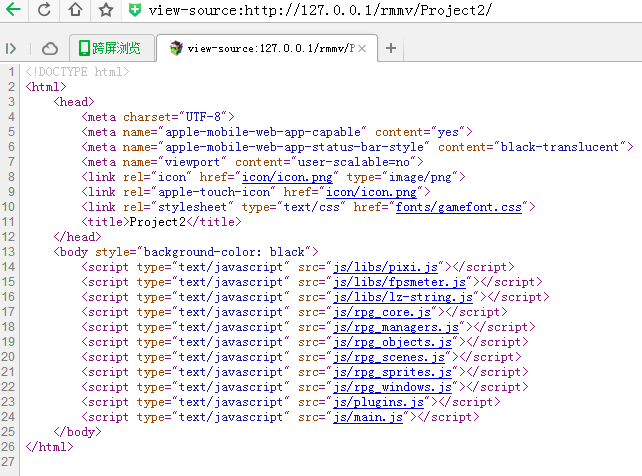Click the green back arrow
The image size is (642, 476).
coord(13,9)
